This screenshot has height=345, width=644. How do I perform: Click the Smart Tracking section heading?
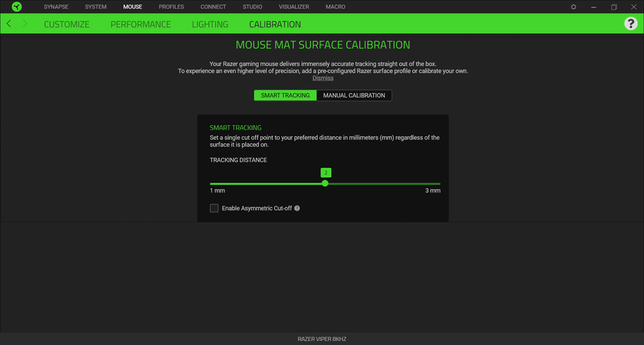[235, 127]
